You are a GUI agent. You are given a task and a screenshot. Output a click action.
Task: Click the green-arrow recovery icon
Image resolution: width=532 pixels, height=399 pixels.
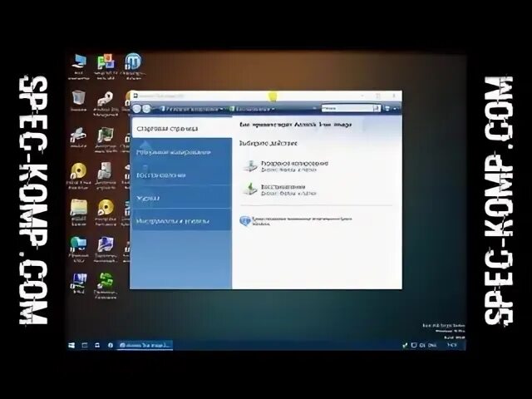point(251,190)
